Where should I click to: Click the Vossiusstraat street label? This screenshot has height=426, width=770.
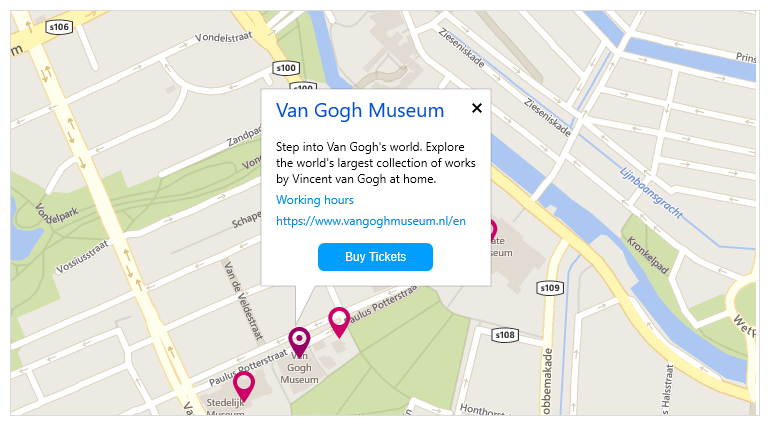pos(82,256)
